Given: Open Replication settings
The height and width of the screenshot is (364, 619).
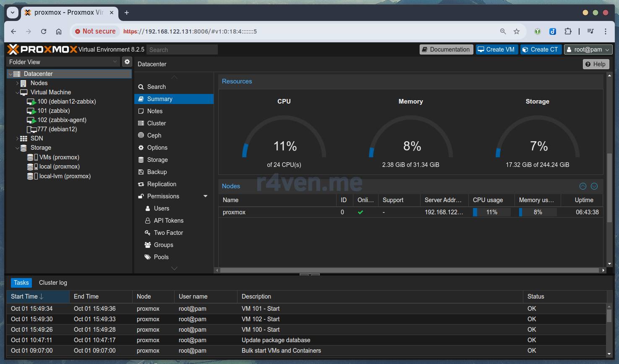Looking at the screenshot, I should (x=161, y=184).
